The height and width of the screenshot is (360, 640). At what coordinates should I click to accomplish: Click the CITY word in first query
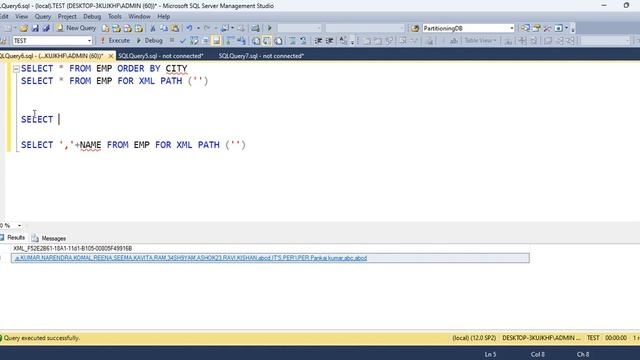click(x=176, y=69)
